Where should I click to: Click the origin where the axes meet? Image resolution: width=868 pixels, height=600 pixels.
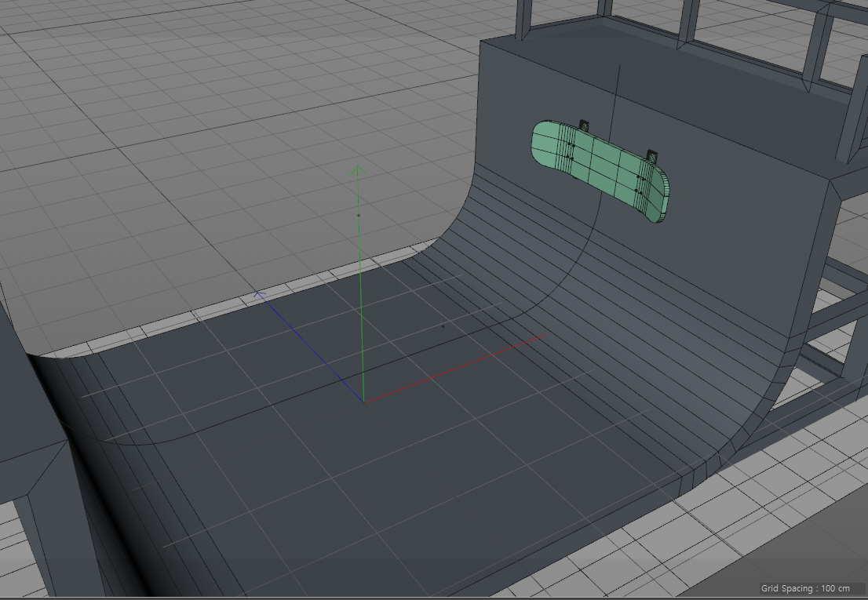tap(363, 402)
